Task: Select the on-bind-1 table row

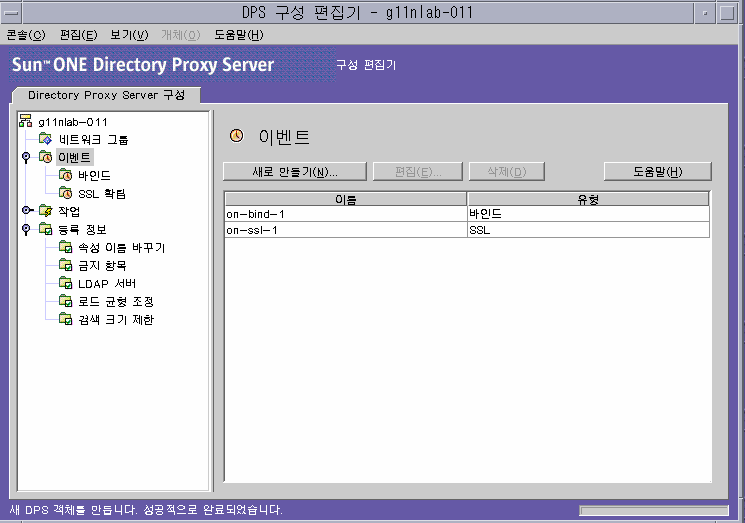Action: (467, 214)
